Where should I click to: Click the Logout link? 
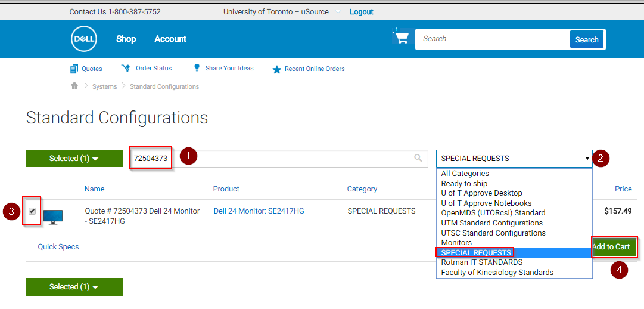[361, 12]
